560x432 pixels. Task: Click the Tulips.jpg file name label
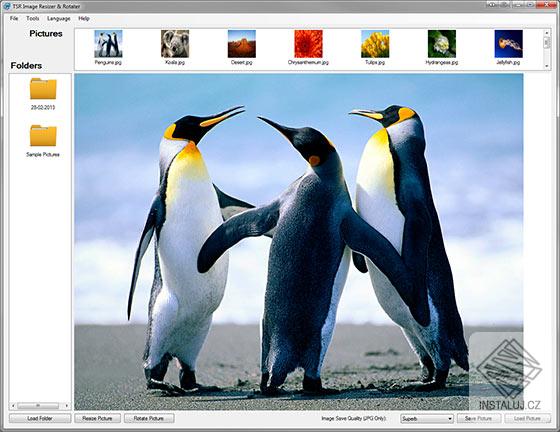[375, 62]
